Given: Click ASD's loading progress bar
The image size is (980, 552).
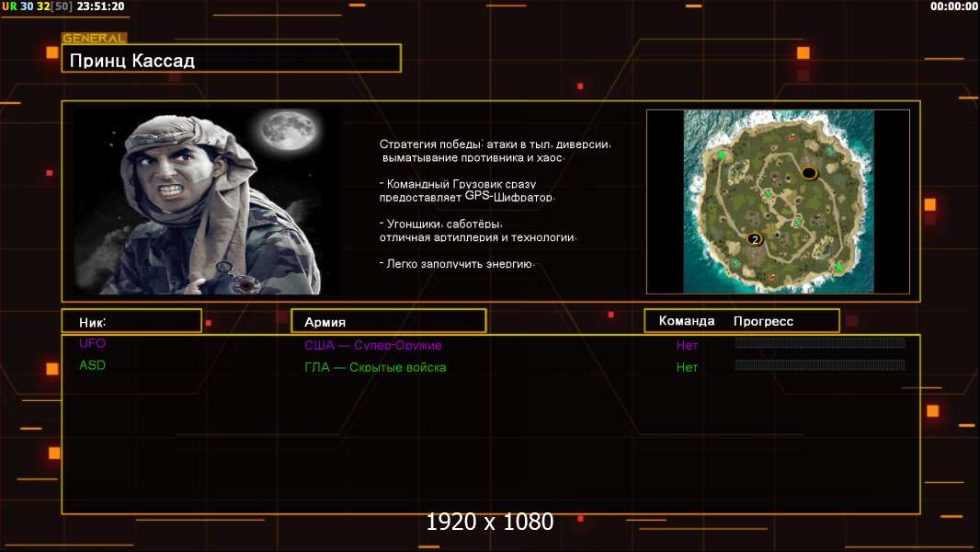Looking at the screenshot, I should [820, 364].
